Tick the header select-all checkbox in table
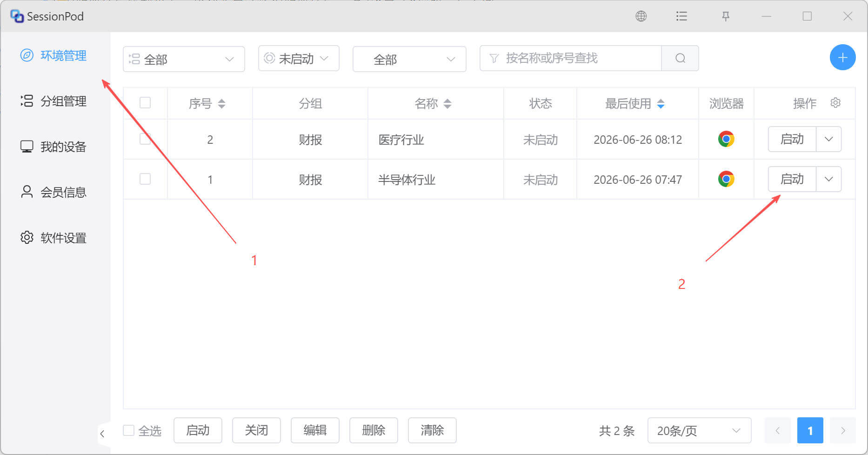Viewport: 868px width, 455px height. 145,103
